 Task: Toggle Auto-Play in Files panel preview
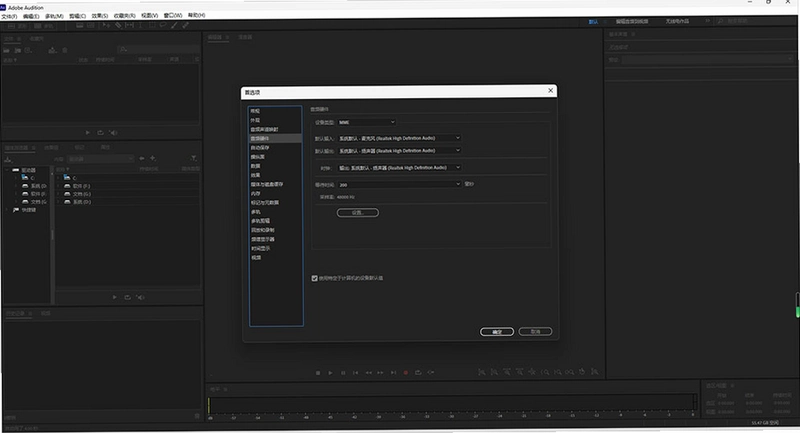(113, 133)
